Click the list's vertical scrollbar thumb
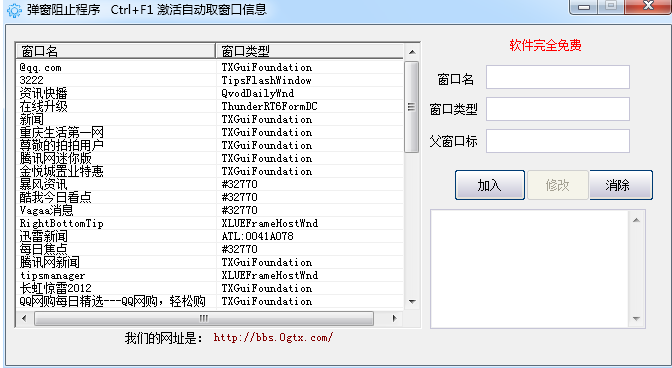 click(411, 107)
